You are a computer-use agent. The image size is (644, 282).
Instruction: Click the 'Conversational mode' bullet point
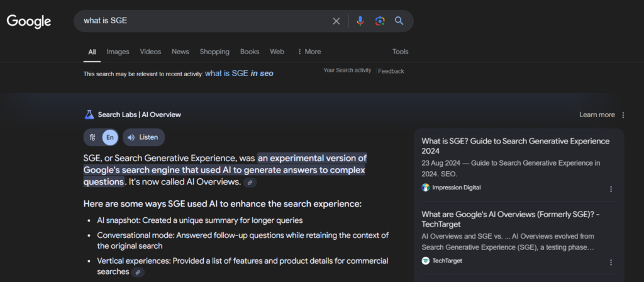(x=243, y=241)
